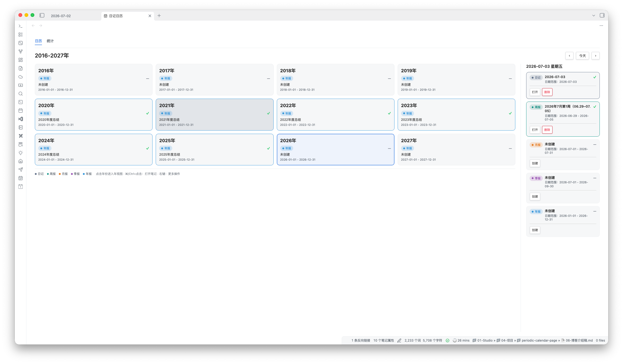Go to next period with right chevron
Screen dimensions: 623x364
[x=596, y=56]
